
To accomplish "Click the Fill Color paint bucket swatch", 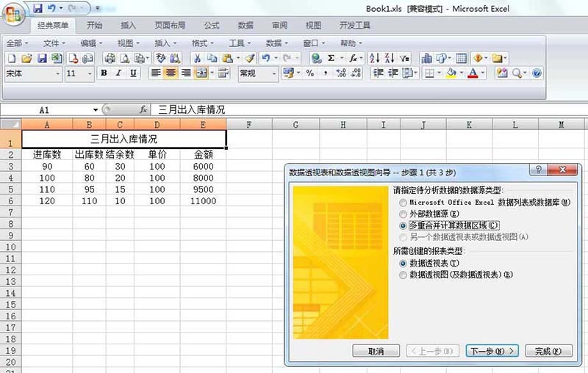I will tap(451, 73).
